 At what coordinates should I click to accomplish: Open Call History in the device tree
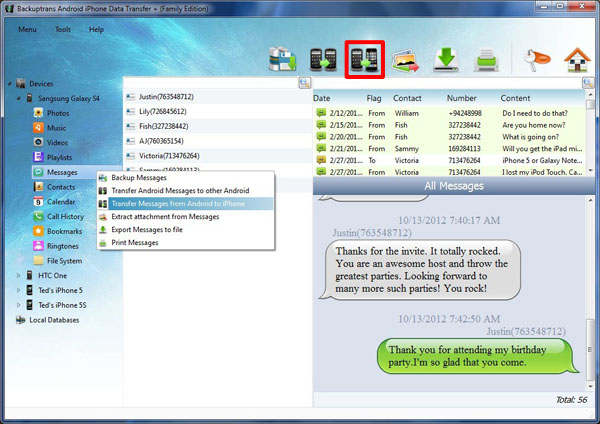(65, 217)
